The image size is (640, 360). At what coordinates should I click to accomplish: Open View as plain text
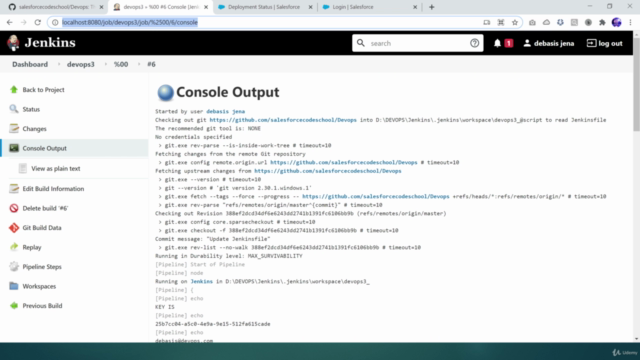click(x=56, y=169)
